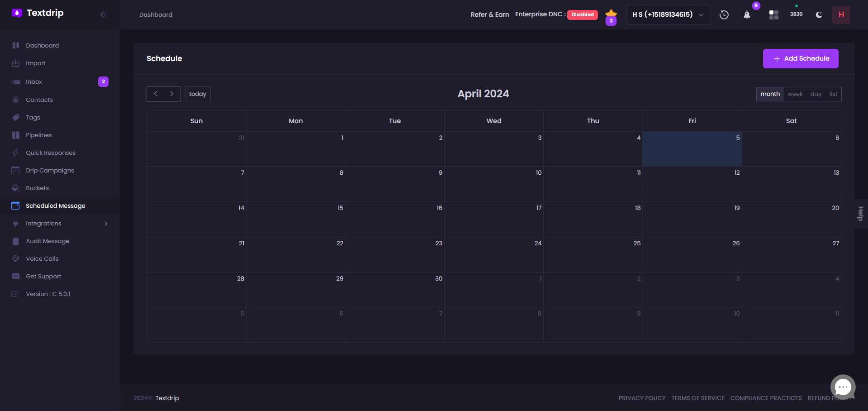This screenshot has height=411, width=868.
Task: Go to next month with right arrow
Action: [x=172, y=94]
